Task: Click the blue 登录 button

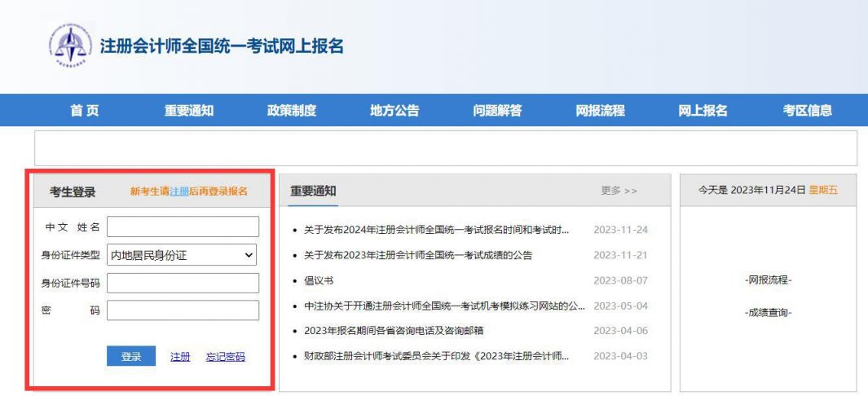Action: (131, 357)
